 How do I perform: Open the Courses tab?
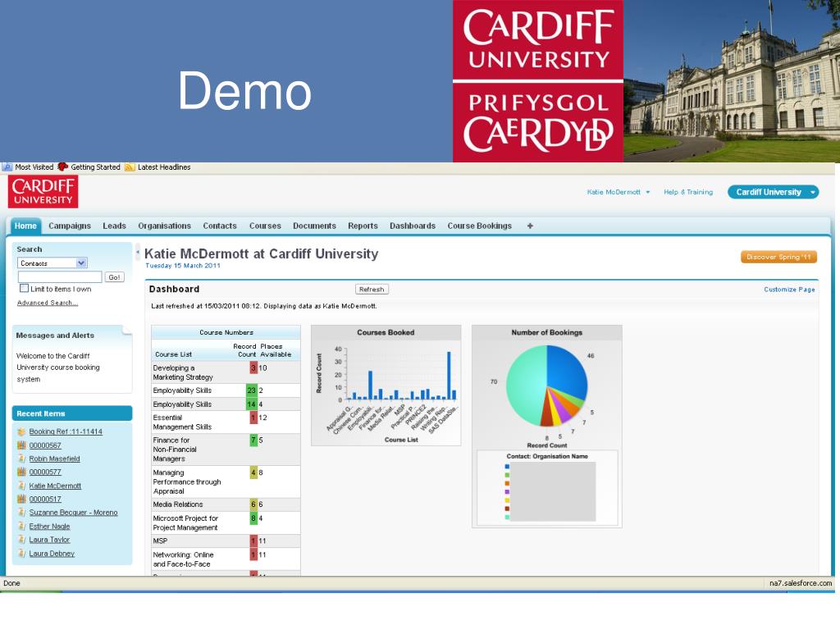(265, 226)
